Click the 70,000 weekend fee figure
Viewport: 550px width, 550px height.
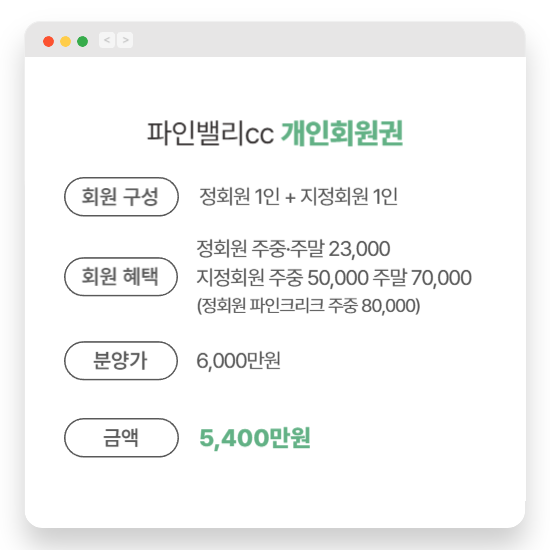(x=441, y=278)
